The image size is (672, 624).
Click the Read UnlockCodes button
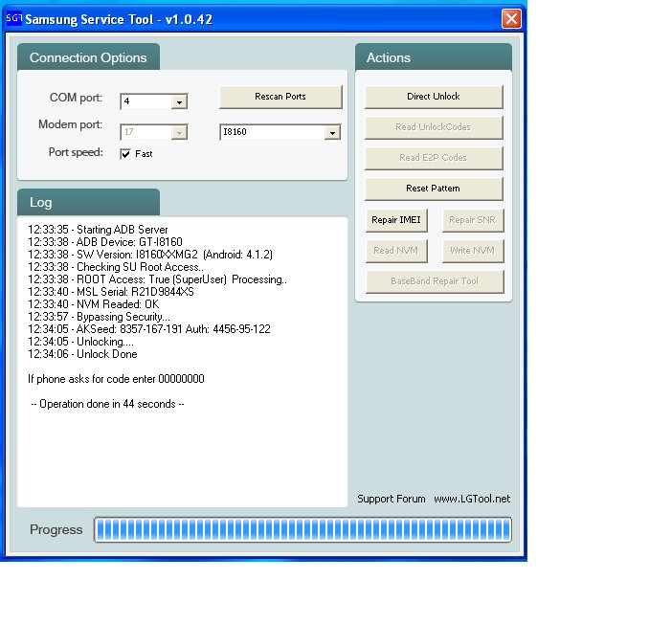point(434,127)
